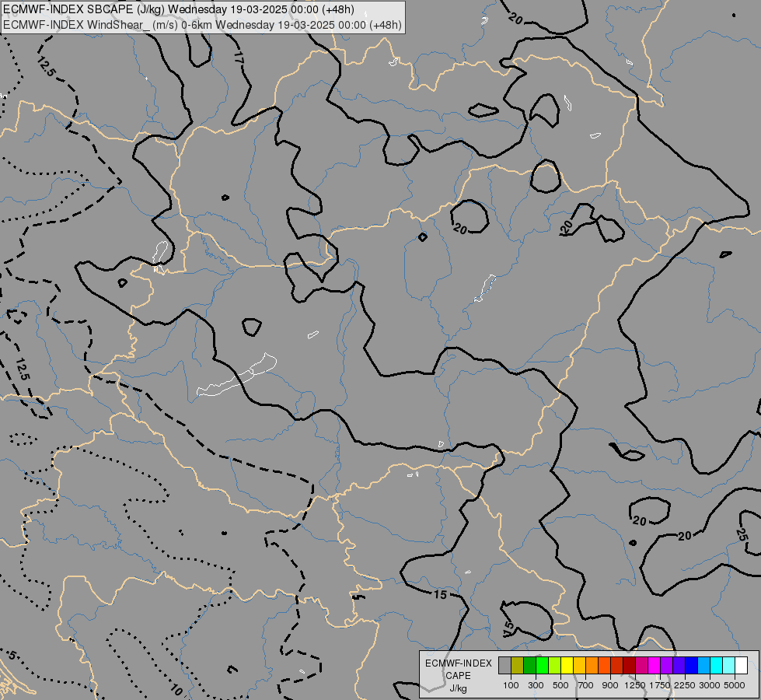Click the white above-5000 legend swatch
Image resolution: width=761 pixels, height=700 pixels.
(741, 666)
